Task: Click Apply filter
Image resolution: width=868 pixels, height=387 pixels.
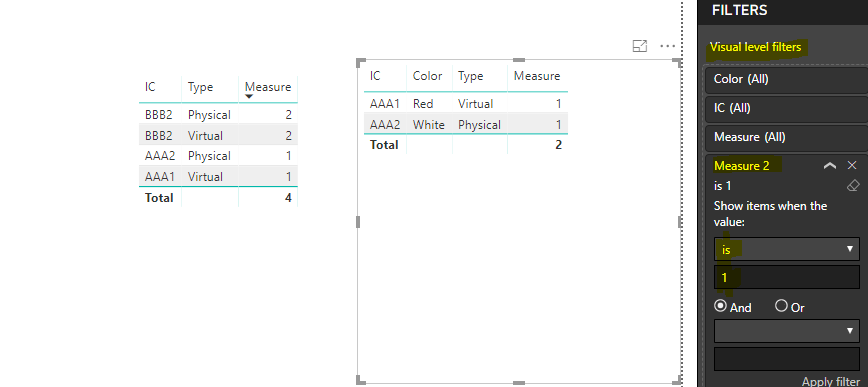Action: 831,381
